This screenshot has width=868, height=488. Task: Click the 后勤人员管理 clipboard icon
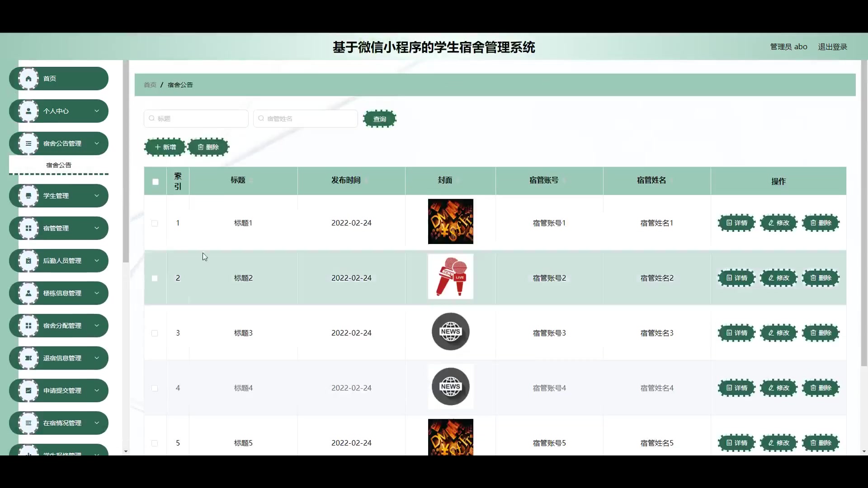(28, 261)
